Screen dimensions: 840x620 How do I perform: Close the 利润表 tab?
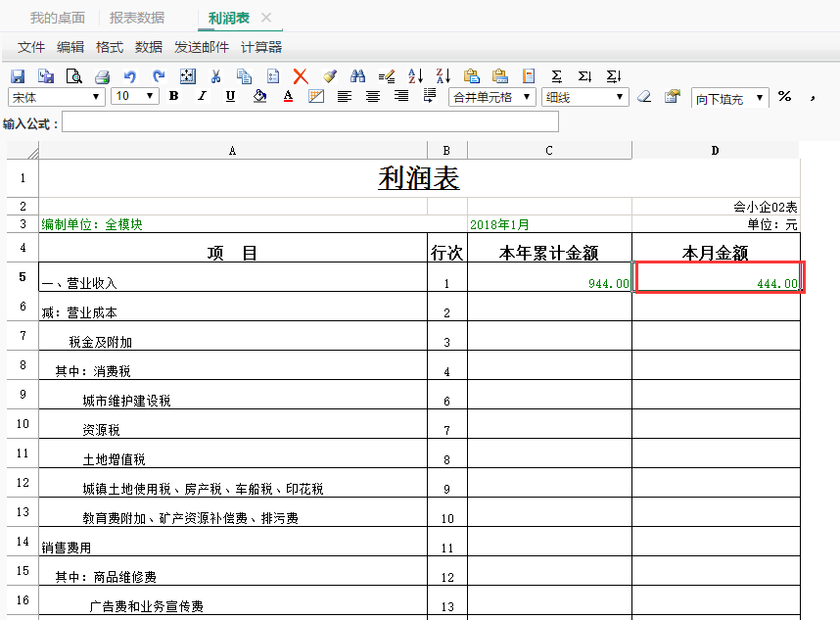(266, 18)
